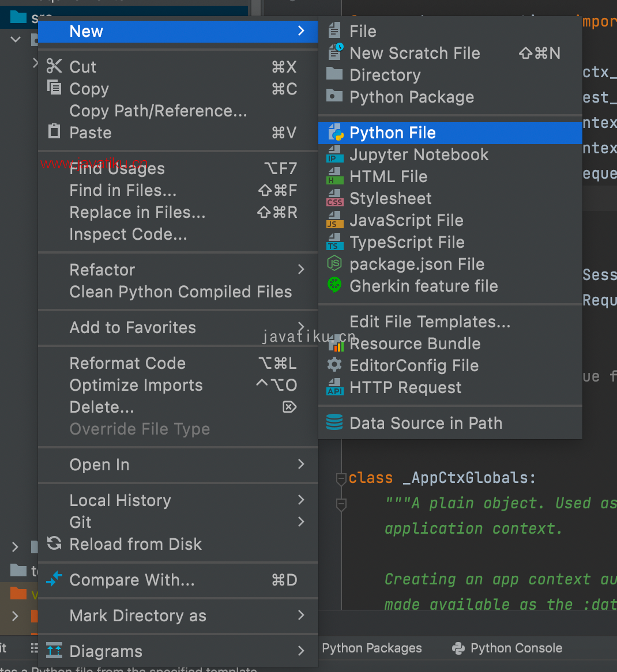Click the File icon in New submenu
Image resolution: width=617 pixels, height=672 pixels.
334,31
